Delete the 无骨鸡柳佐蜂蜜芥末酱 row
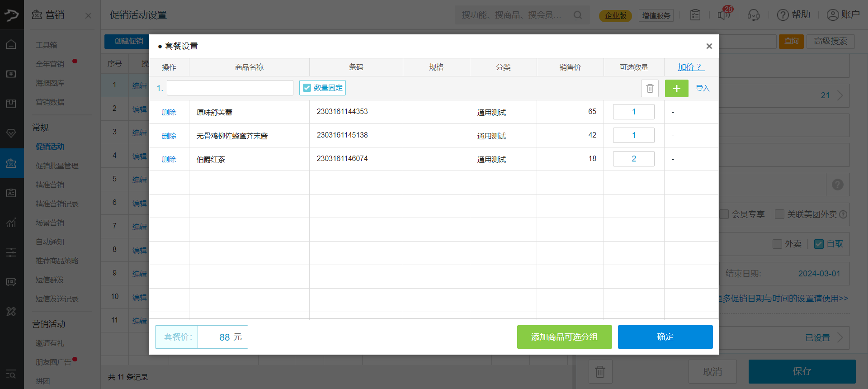The width and height of the screenshot is (868, 389). pyautogui.click(x=169, y=136)
